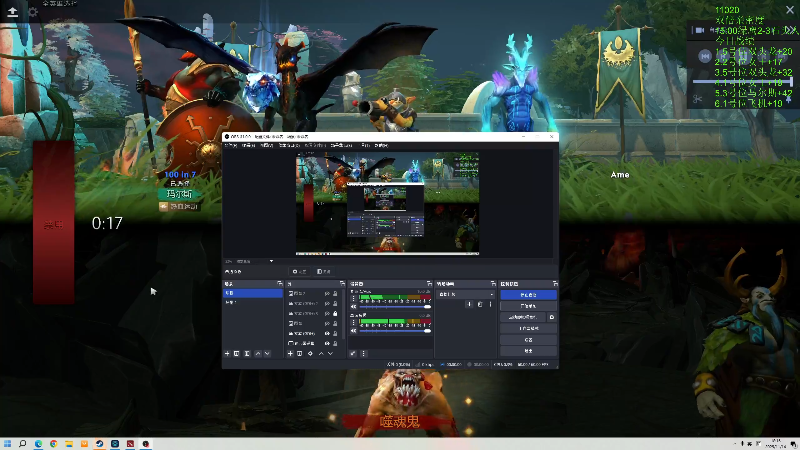The width and height of the screenshot is (800, 450).
Task: Move source down arrow in Sources dock
Action: pos(331,354)
